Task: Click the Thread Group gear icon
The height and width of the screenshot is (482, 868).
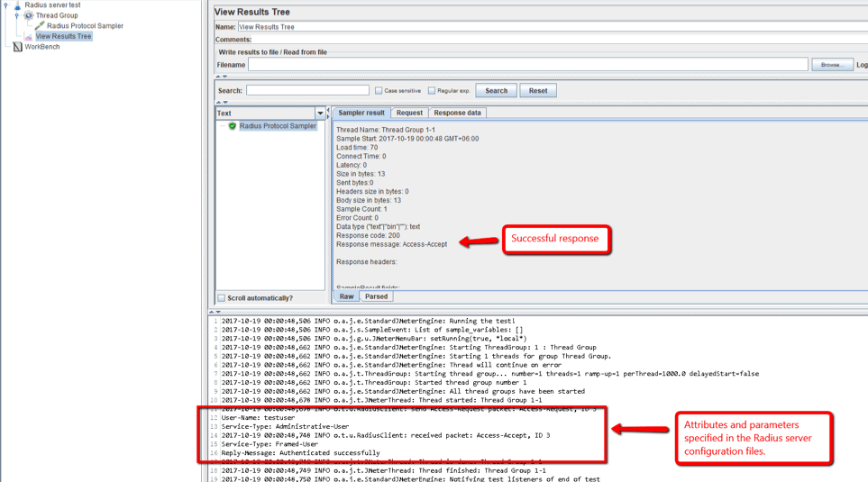Action: click(29, 15)
